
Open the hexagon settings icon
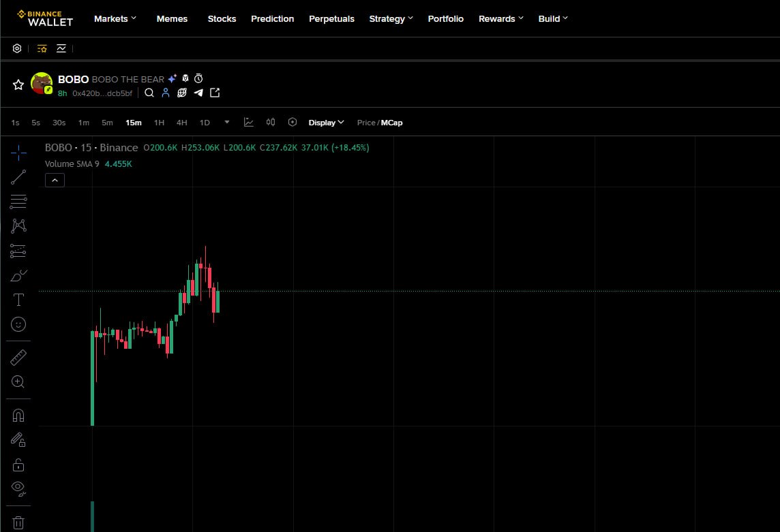(17, 48)
